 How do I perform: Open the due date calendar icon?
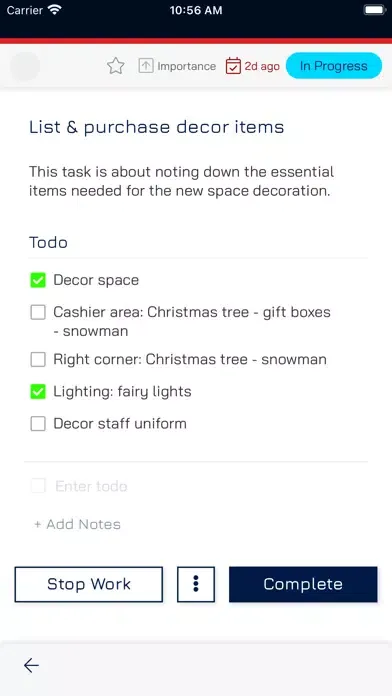(233, 66)
